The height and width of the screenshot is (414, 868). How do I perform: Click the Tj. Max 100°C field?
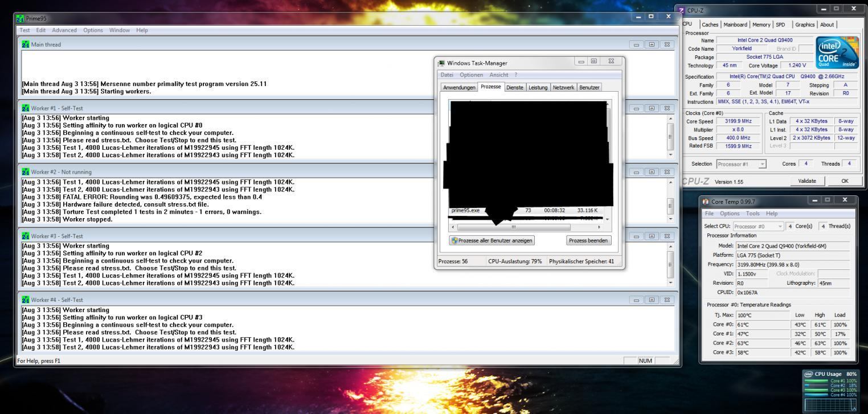click(763, 314)
